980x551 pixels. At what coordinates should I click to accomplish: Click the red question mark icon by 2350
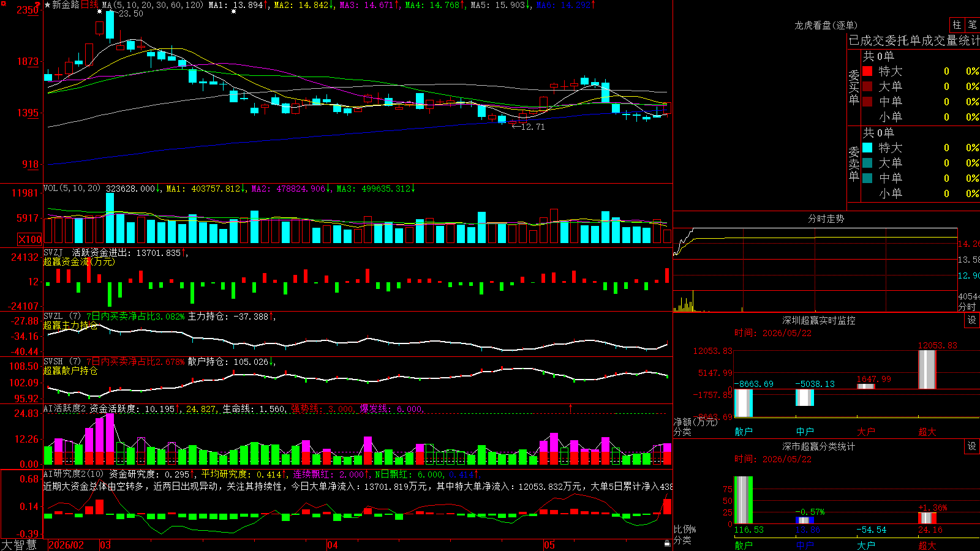tap(38, 5)
